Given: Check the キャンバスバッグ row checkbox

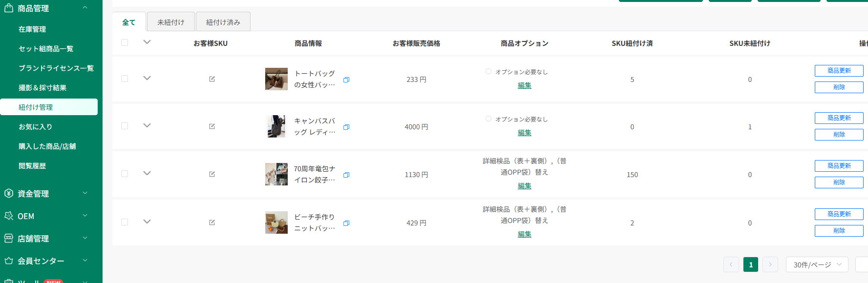Looking at the screenshot, I should point(125,126).
